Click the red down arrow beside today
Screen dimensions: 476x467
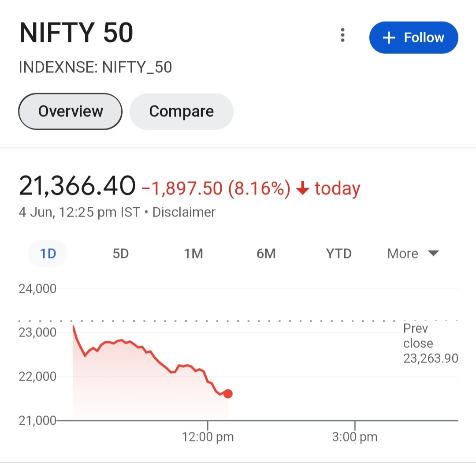tap(302, 189)
